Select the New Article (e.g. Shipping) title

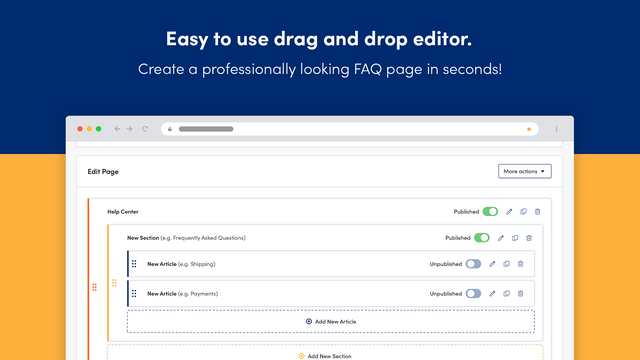tap(181, 264)
